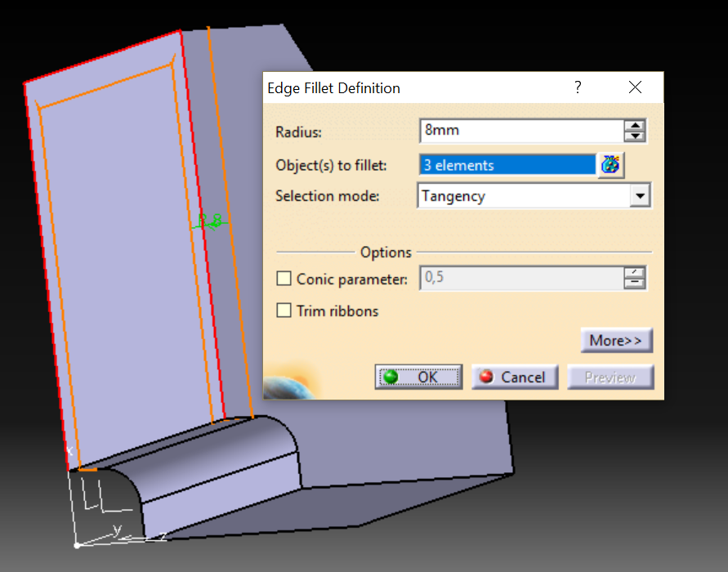Image resolution: width=728 pixels, height=572 pixels.
Task: Increase the Radius with the up arrow
Action: (x=635, y=125)
